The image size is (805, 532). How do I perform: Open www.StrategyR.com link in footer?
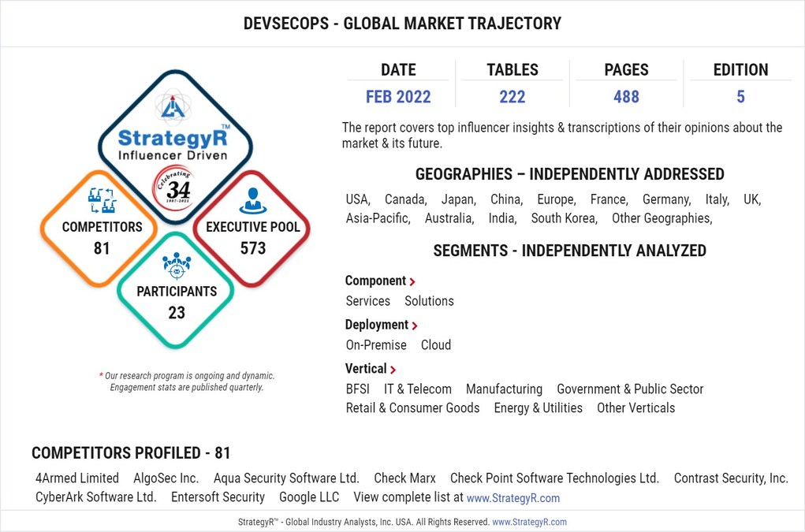click(x=529, y=522)
